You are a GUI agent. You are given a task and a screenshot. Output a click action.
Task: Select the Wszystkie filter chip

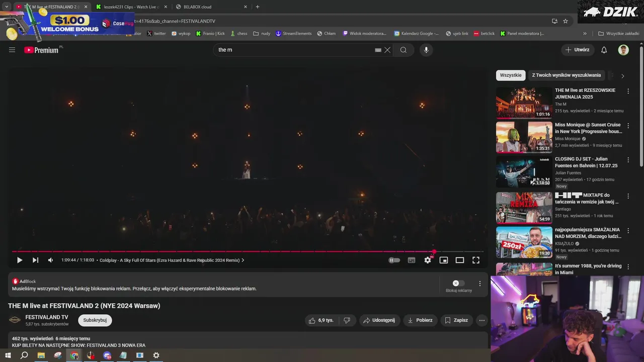click(x=511, y=75)
